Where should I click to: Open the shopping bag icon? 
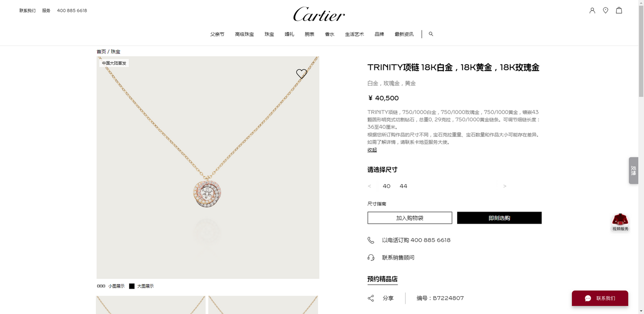[619, 10]
